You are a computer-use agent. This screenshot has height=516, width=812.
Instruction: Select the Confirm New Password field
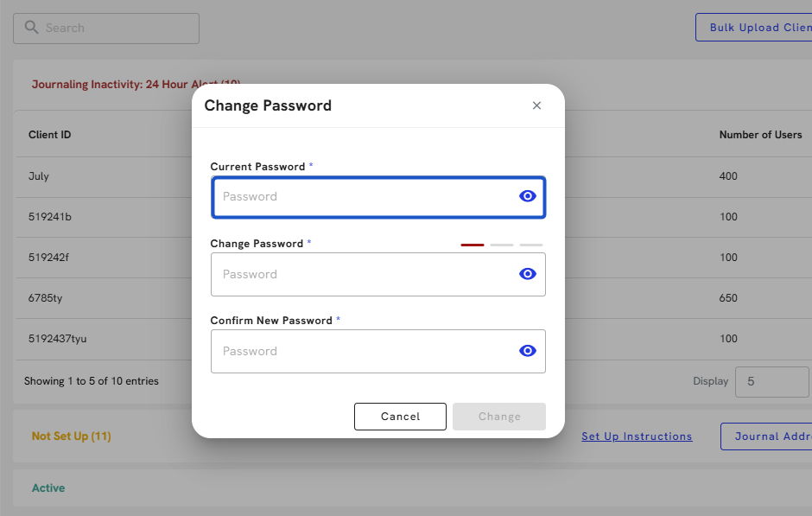tap(363, 351)
